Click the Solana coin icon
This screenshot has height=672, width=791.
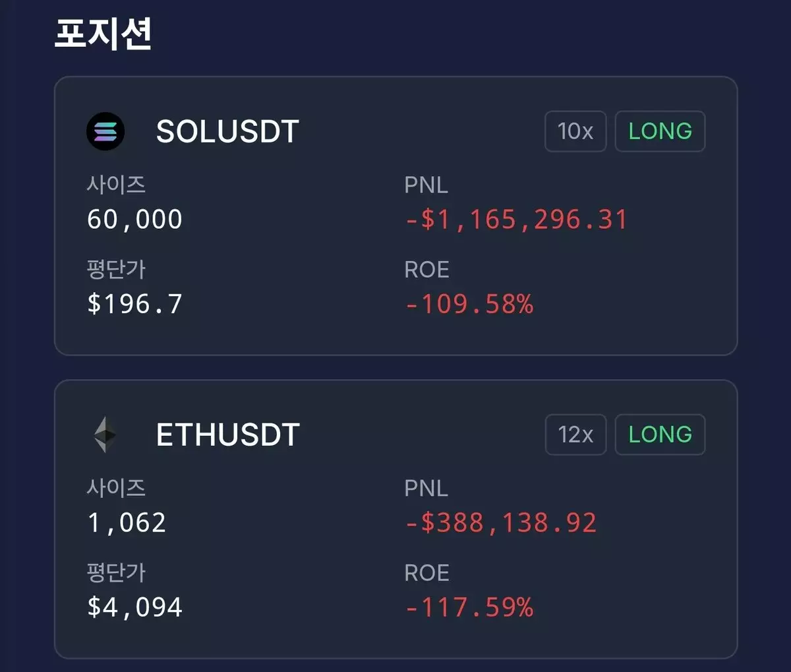tap(105, 131)
